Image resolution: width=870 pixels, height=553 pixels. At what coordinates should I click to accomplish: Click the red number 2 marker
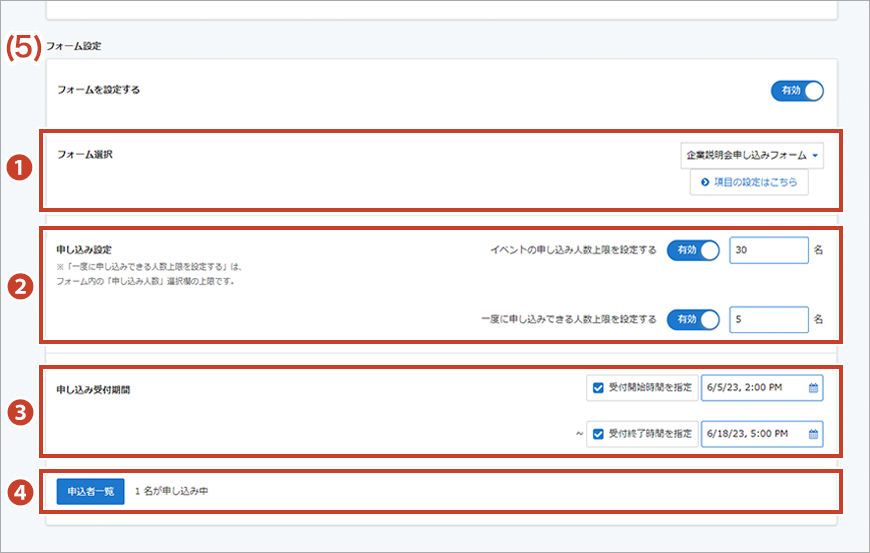[17, 285]
